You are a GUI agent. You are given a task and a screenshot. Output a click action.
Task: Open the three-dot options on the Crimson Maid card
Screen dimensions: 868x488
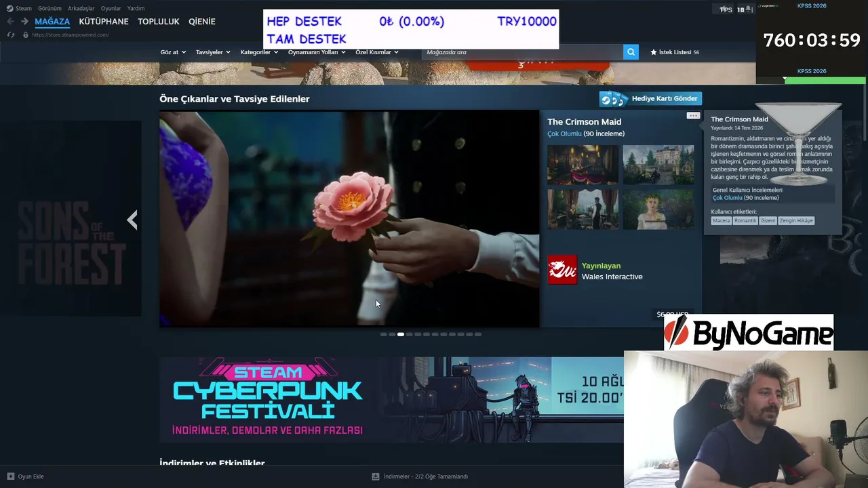pyautogui.click(x=693, y=116)
